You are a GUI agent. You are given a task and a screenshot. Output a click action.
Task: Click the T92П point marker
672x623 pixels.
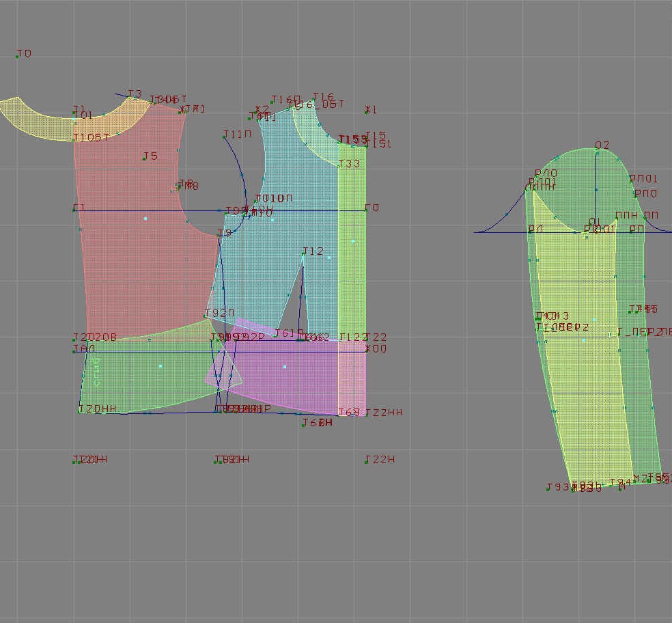(x=206, y=317)
